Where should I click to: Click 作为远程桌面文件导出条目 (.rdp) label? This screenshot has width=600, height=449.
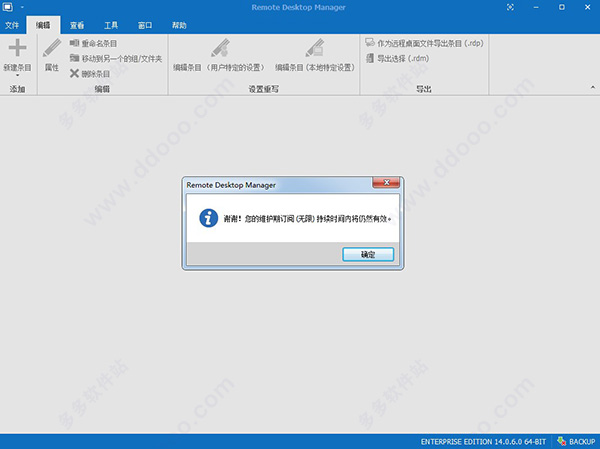[x=430, y=43]
